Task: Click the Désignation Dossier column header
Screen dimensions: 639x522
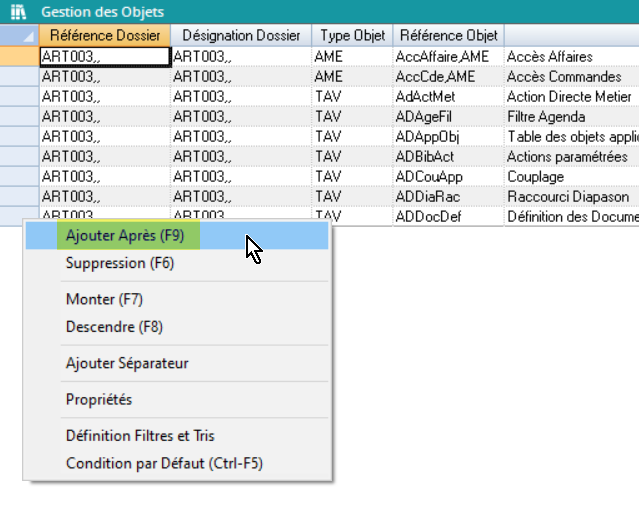Action: pos(241,36)
